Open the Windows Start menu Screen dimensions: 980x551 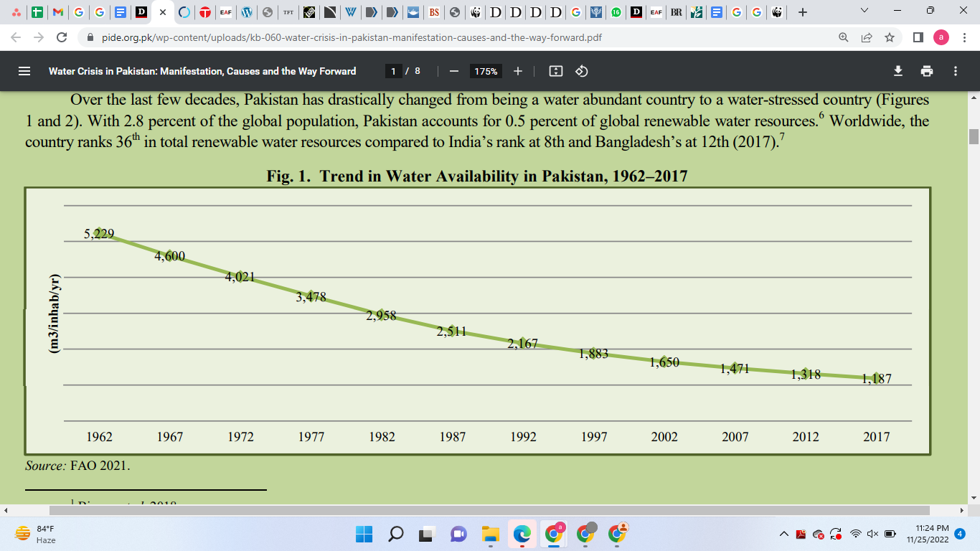[363, 535]
